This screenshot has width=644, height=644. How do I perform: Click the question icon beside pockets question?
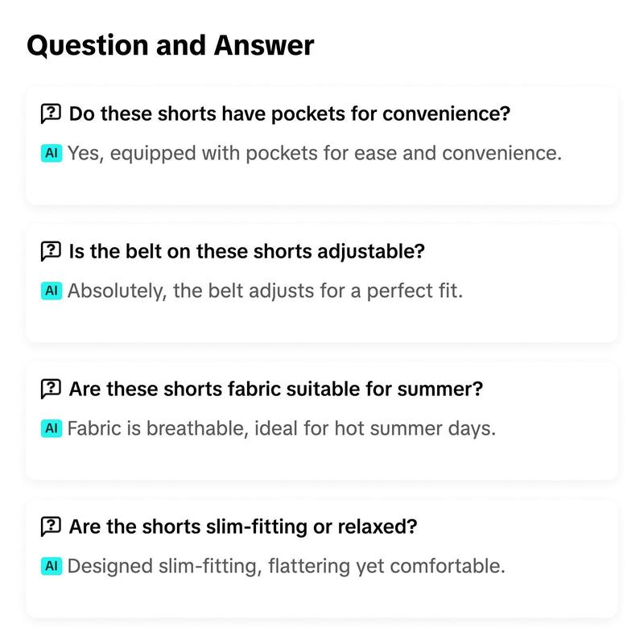coord(51,114)
